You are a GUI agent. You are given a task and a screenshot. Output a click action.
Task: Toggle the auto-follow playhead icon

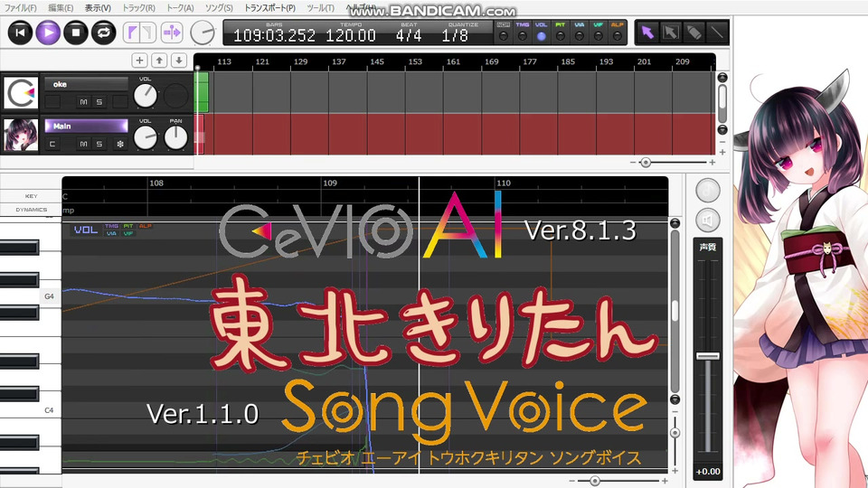tap(172, 33)
